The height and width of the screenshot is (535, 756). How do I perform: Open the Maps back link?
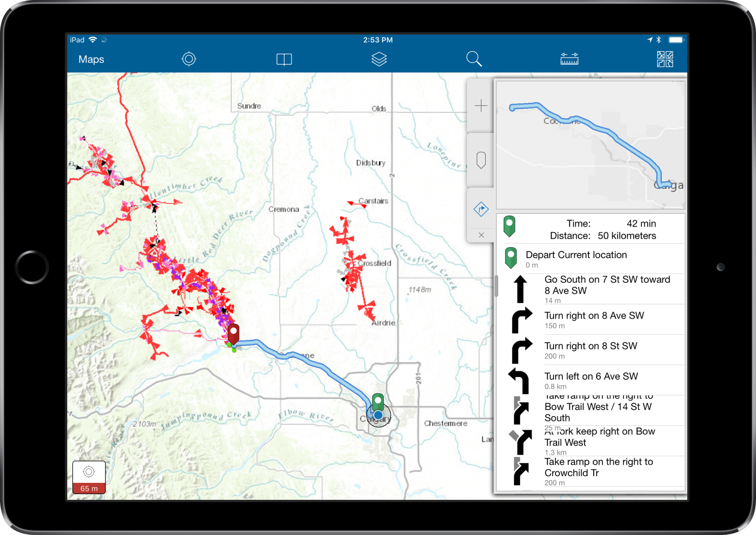(91, 59)
